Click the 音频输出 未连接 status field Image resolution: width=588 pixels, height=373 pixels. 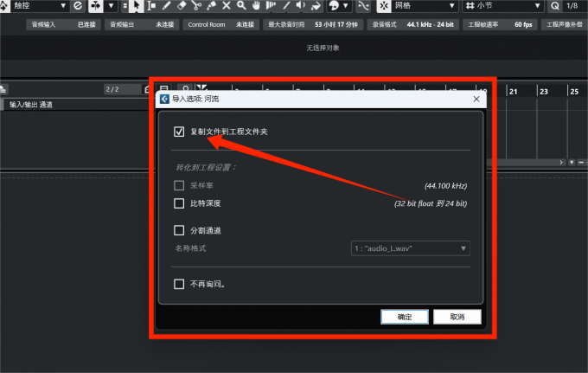click(142, 24)
